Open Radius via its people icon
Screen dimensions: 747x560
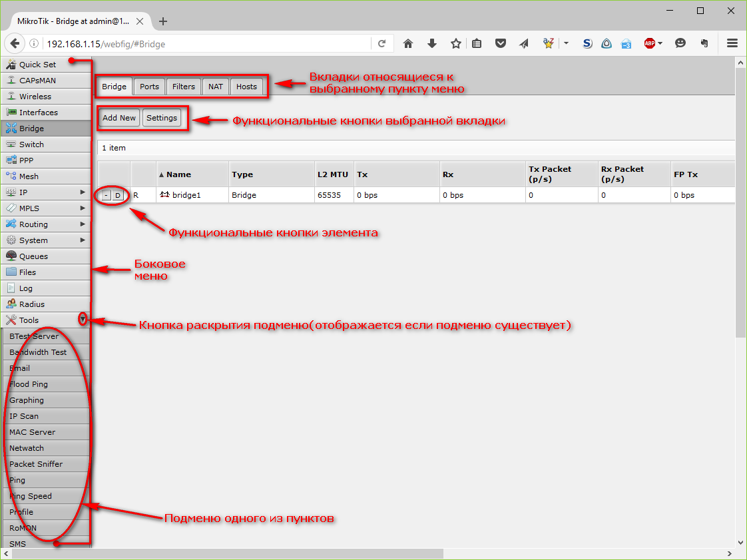point(11,304)
